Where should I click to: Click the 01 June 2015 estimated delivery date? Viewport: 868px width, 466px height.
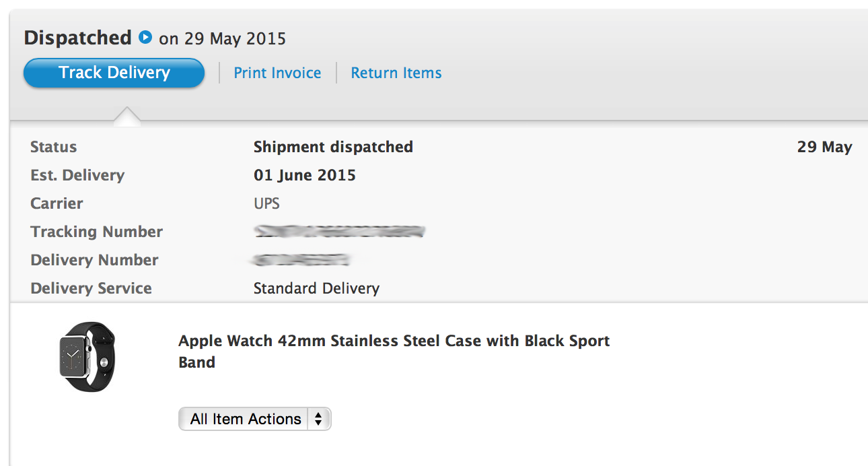pyautogui.click(x=304, y=175)
